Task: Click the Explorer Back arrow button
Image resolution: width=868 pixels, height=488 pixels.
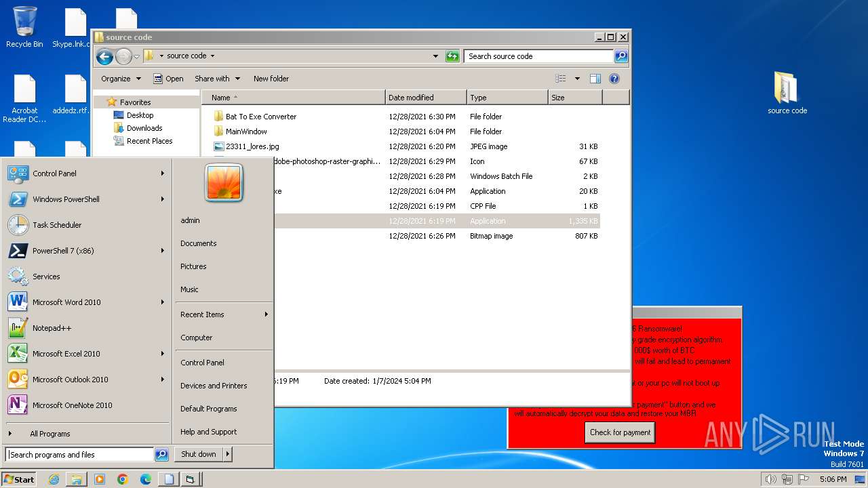Action: [x=104, y=56]
